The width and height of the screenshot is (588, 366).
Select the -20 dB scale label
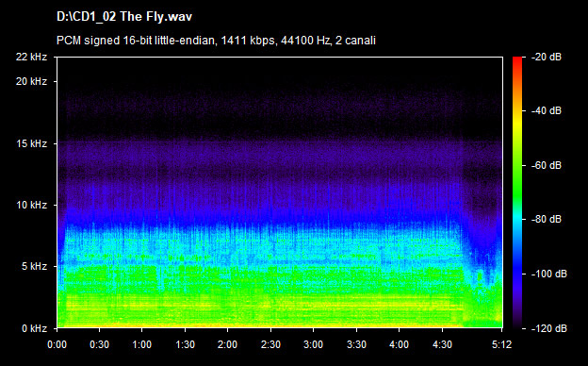tap(547, 57)
